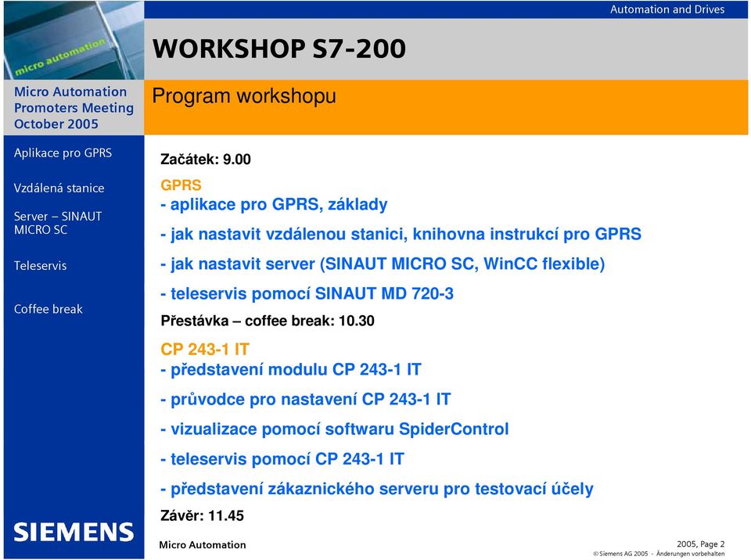Click the 'Závěr: 11.45' line
The width and height of the screenshot is (751, 560).
click(202, 516)
